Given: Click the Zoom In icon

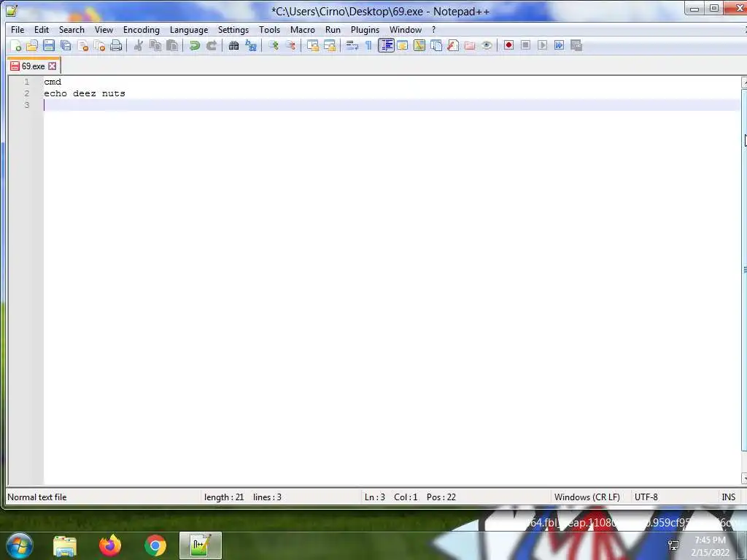Looking at the screenshot, I should [274, 46].
